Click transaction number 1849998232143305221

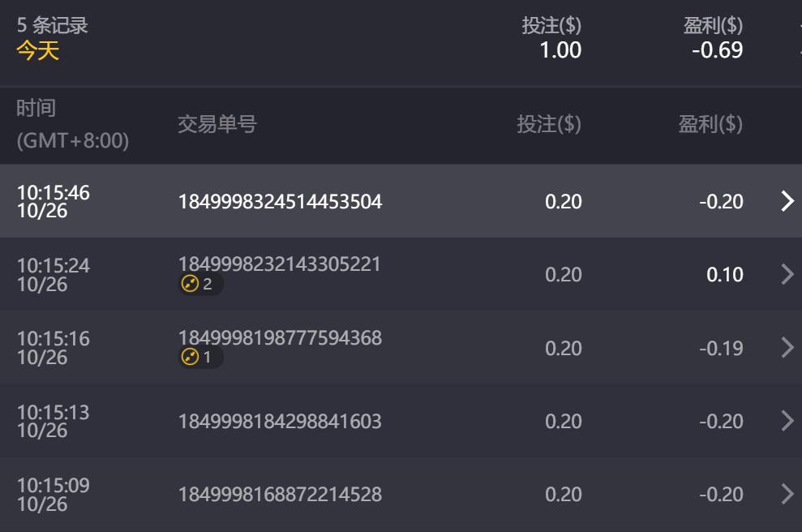click(x=279, y=264)
